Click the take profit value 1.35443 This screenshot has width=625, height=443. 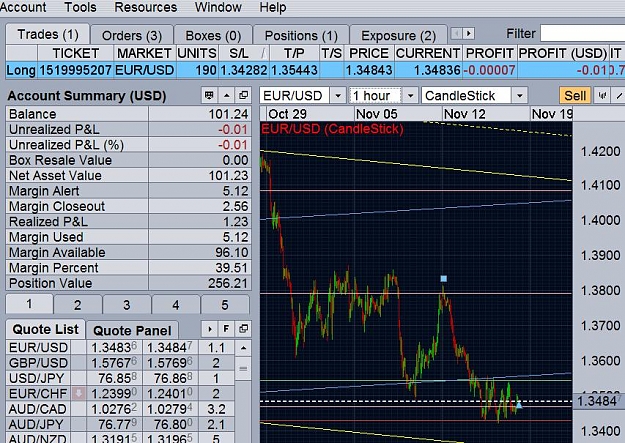click(294, 70)
